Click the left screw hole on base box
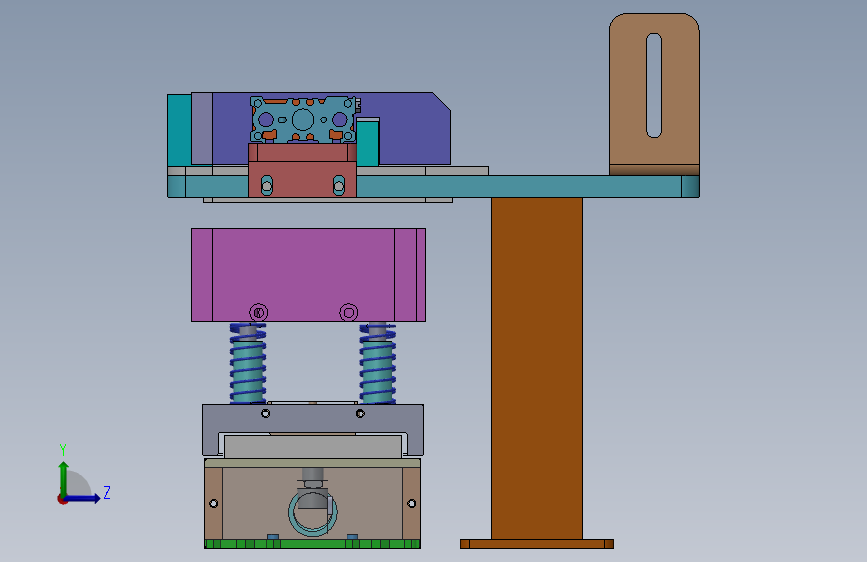The image size is (867, 562). 213,503
